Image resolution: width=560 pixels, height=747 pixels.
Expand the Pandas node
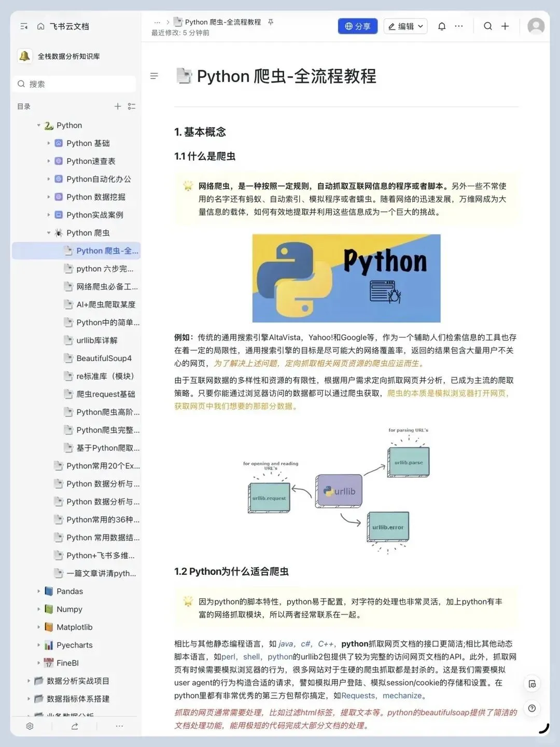pyautogui.click(x=39, y=591)
